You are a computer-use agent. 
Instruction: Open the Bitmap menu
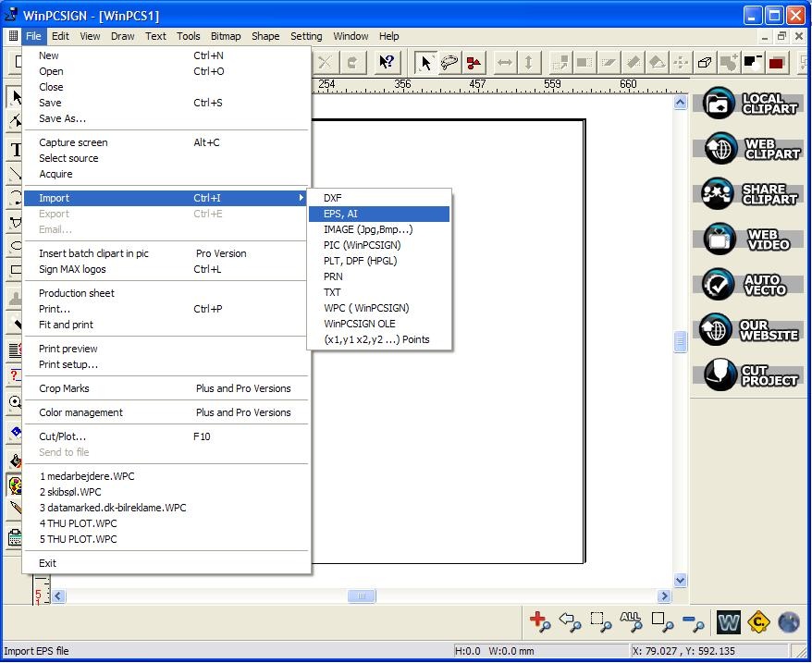(x=226, y=36)
